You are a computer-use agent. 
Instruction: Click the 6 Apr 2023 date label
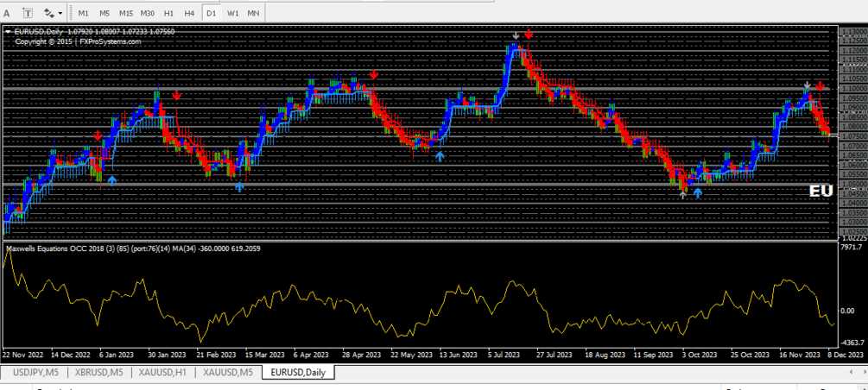(312, 355)
